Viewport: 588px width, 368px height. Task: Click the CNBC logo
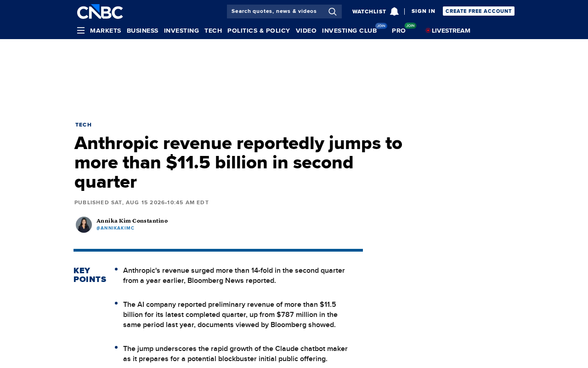pyautogui.click(x=100, y=11)
